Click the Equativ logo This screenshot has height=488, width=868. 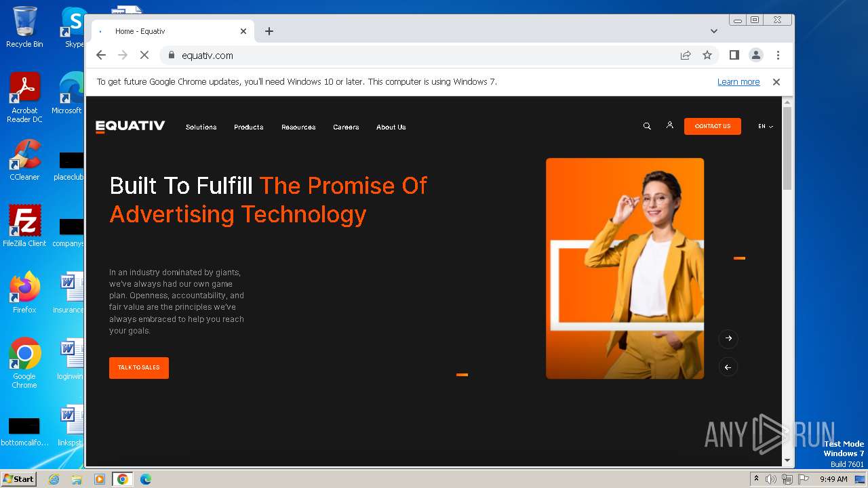(130, 126)
